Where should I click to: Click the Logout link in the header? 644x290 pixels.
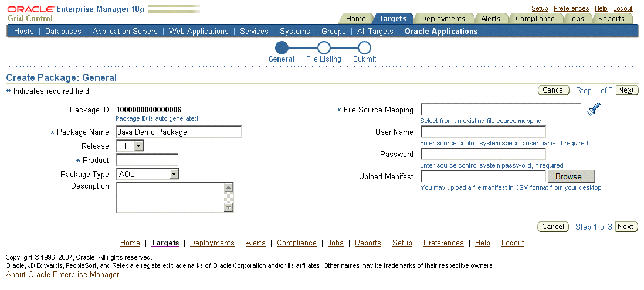(623, 8)
